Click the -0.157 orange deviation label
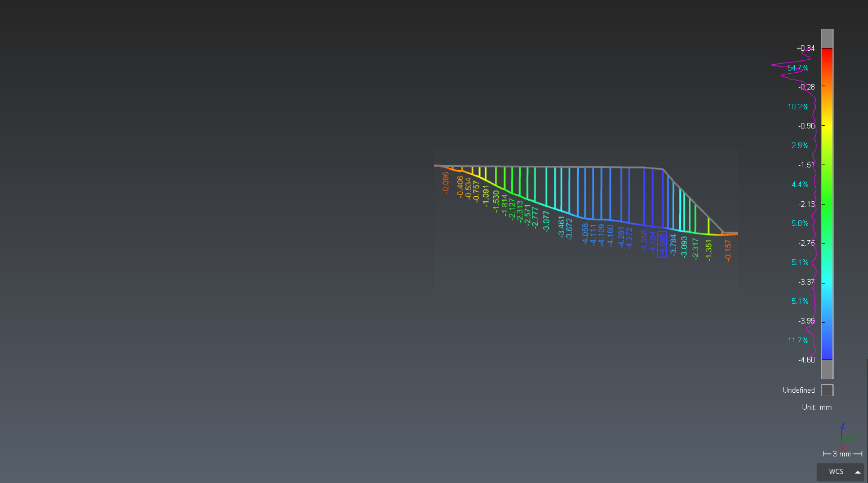Screen dimensions: 868x483 (x=728, y=250)
